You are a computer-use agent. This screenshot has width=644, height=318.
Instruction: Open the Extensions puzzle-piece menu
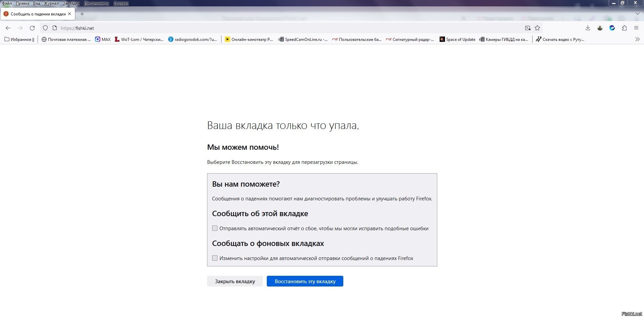(x=624, y=28)
